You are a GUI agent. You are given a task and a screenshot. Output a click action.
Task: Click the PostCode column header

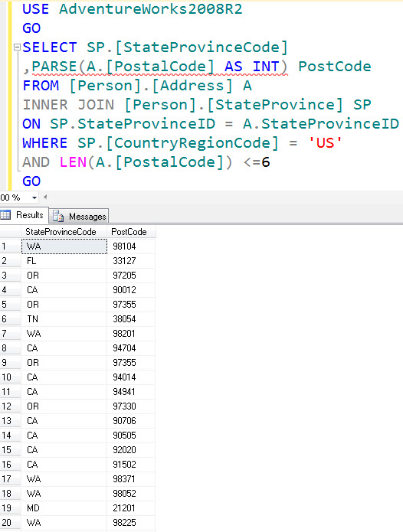pyautogui.click(x=131, y=232)
